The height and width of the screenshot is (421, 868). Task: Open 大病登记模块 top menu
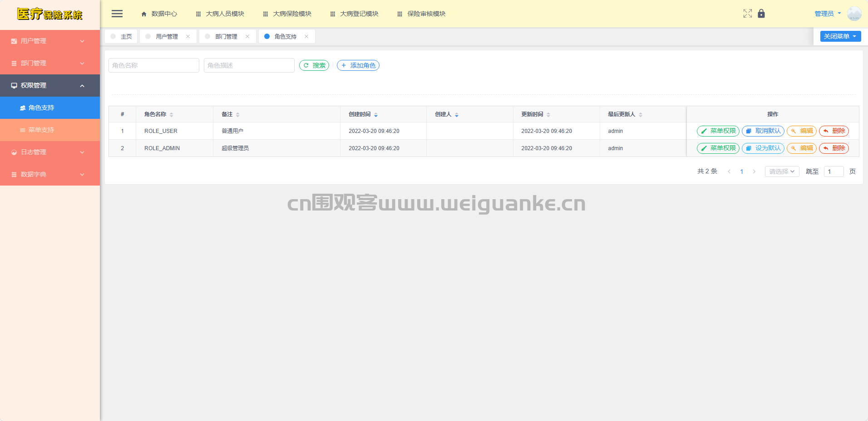355,14
